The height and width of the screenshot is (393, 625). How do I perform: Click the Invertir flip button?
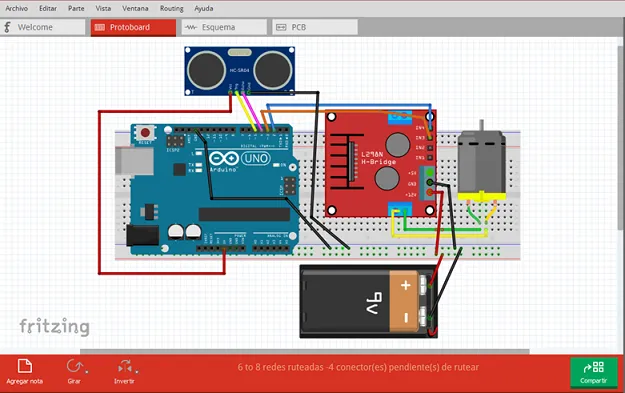point(125,371)
